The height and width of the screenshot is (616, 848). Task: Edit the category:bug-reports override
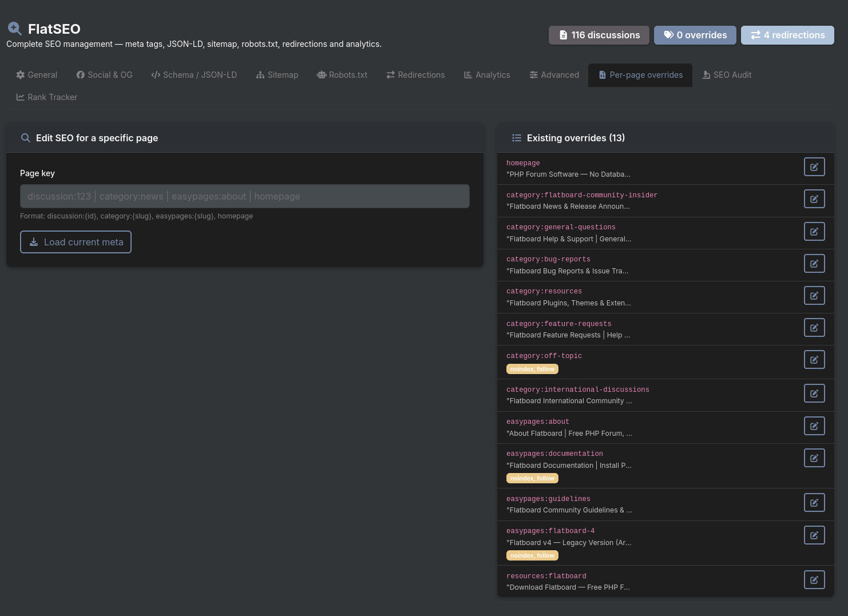(814, 264)
